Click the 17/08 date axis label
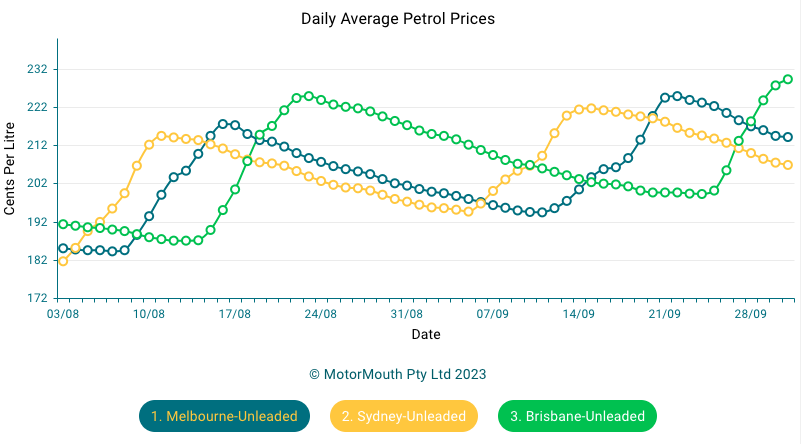 coord(234,314)
